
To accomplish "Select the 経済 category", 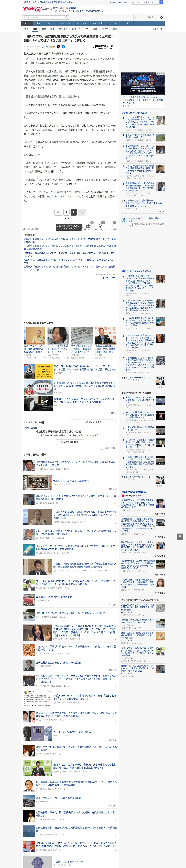I will point(52,29).
